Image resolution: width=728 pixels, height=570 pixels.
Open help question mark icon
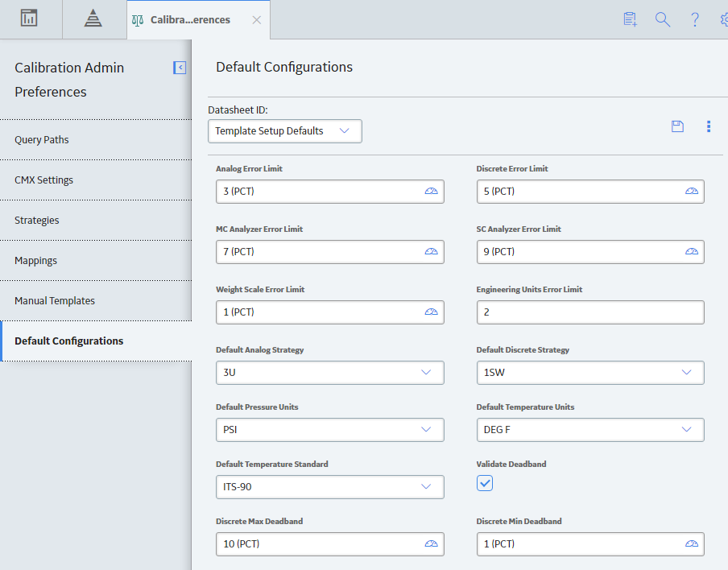[x=695, y=19]
